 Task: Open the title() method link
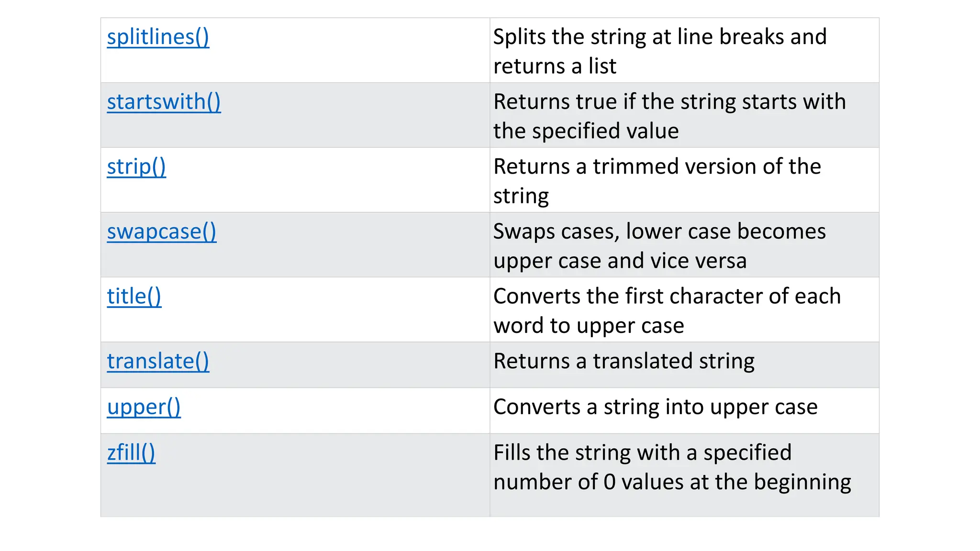coord(134,297)
